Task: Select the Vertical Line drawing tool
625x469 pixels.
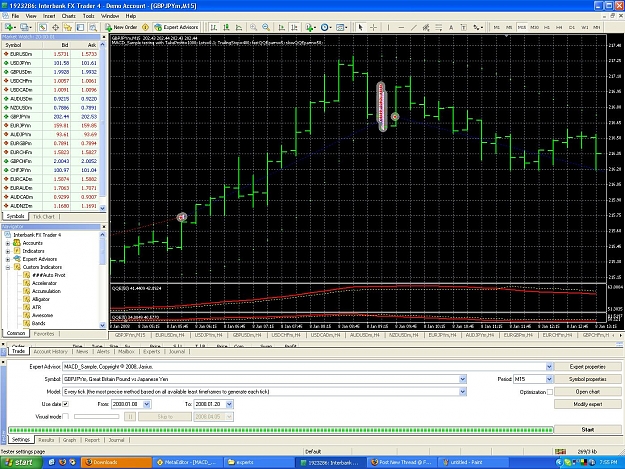Action: pyautogui.click(x=388, y=27)
